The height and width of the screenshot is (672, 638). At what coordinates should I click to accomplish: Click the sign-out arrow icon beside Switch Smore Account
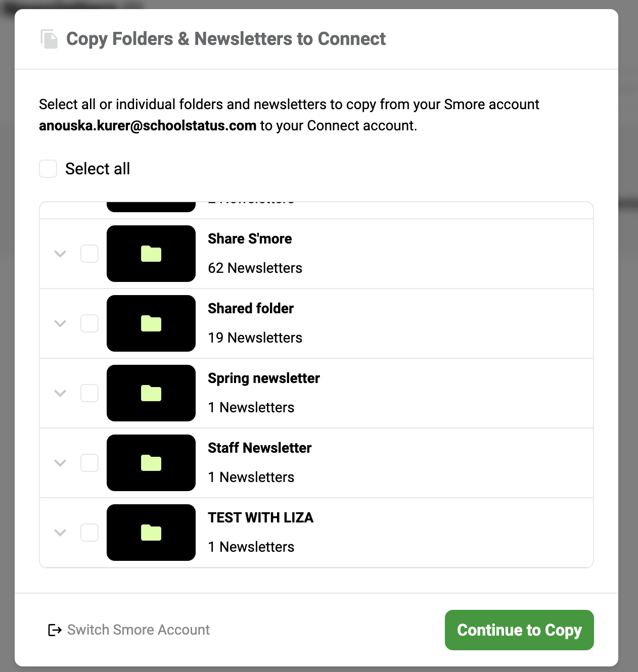[55, 630]
